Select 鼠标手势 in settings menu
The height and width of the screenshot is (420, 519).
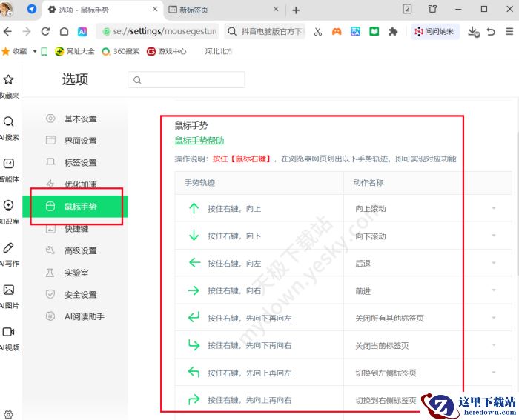[75, 207]
